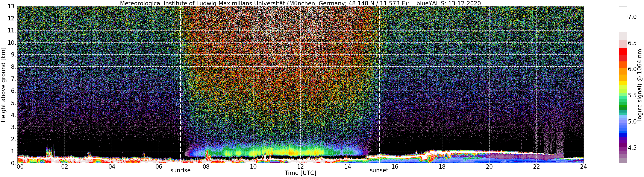The width and height of the screenshot is (644, 177).
Task: Pick the white top segment of the colorbar
Action: click(x=623, y=19)
